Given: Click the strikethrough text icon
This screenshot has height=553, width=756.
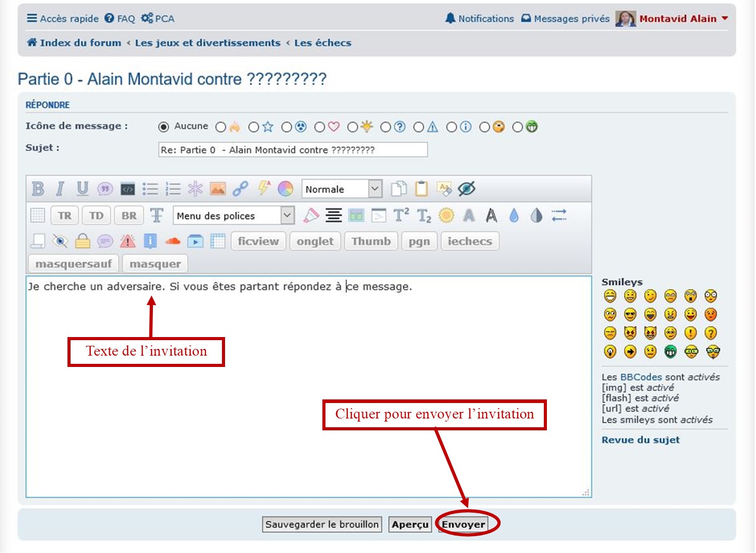Looking at the screenshot, I should (157, 215).
